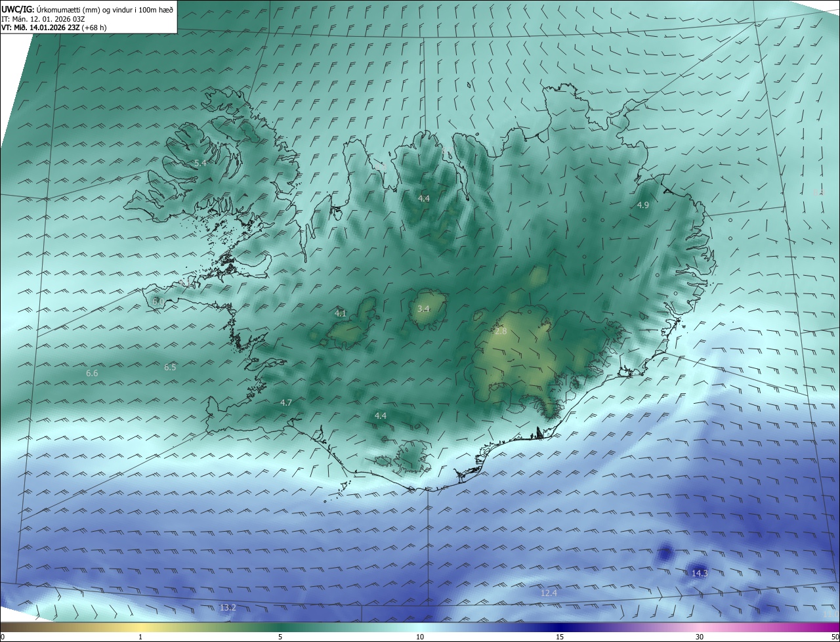Click the colorbar tick label '1'
Viewport: 840px width, 642px height.
140,637
